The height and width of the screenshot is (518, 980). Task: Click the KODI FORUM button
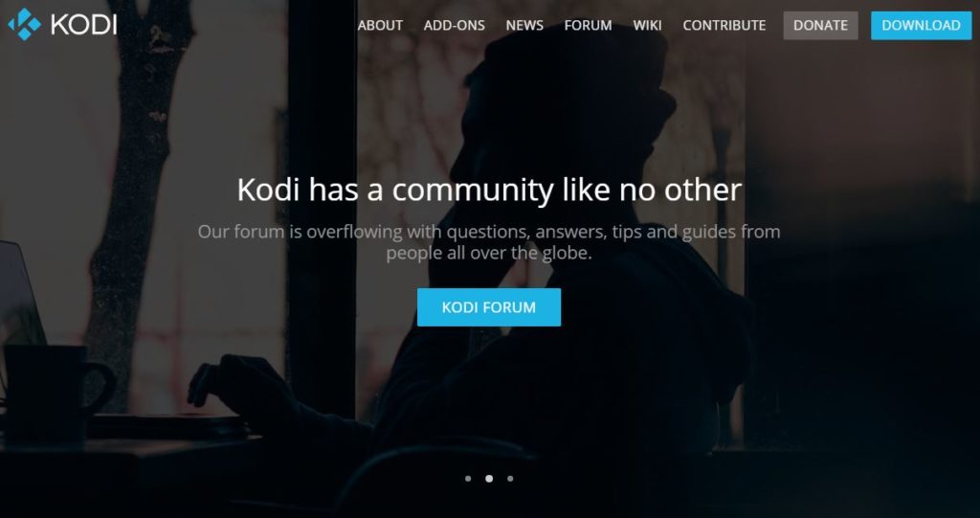(x=489, y=307)
